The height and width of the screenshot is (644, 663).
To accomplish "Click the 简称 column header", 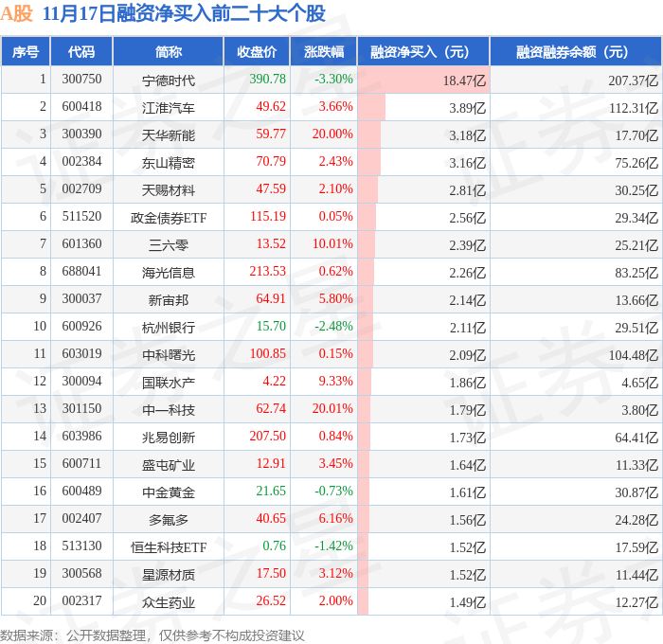I will (169, 51).
